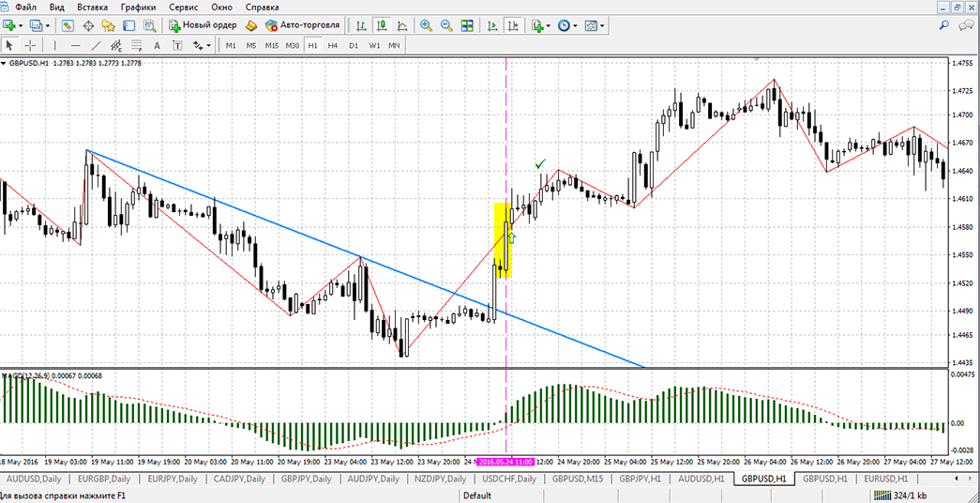Show the Market Watch window
This screenshot has height=503, width=980.
tap(68, 25)
